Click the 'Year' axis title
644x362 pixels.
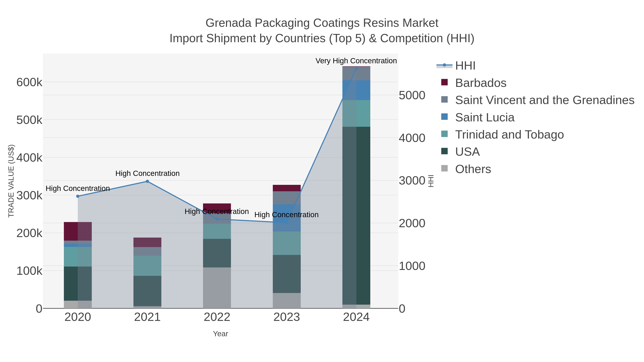[221, 334]
